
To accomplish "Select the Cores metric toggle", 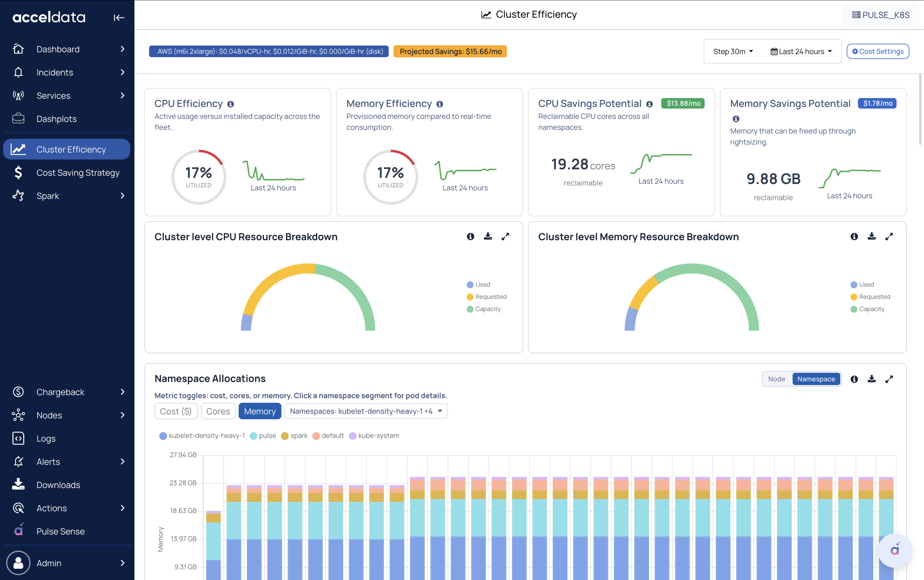I will tap(218, 411).
